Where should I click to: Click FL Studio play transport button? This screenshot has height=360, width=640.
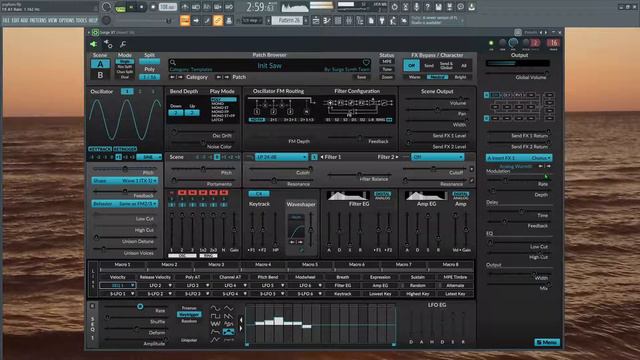tap(131, 7)
